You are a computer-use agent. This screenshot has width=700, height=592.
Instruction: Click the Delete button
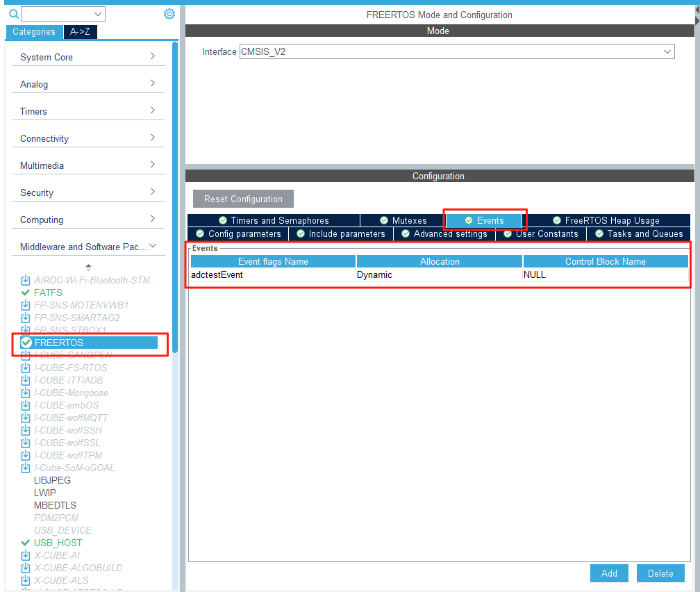(x=660, y=573)
